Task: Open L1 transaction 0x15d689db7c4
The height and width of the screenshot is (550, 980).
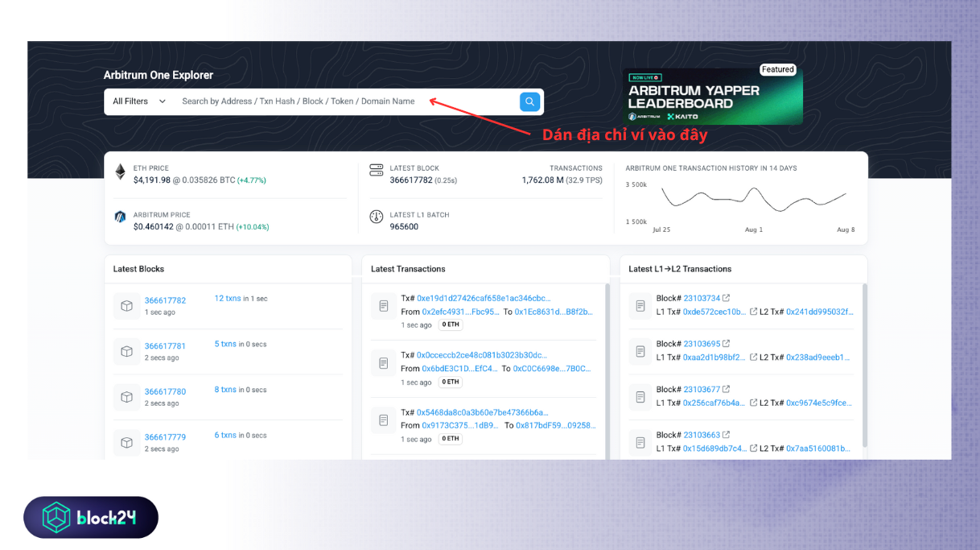Action: pos(714,449)
